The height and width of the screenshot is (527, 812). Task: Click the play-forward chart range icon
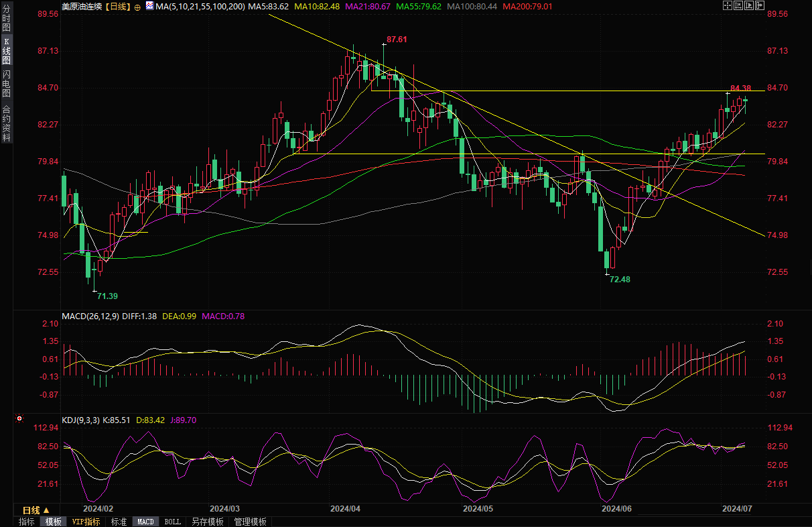749,5
